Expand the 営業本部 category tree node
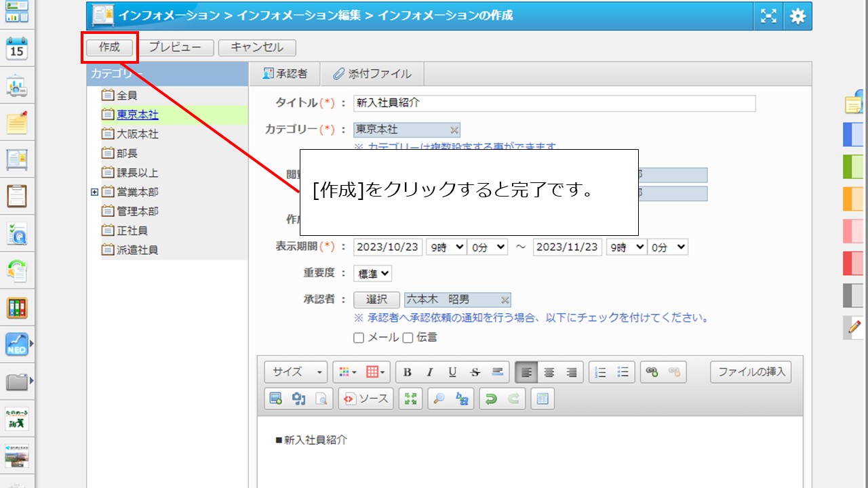The height and width of the screenshot is (488, 868). pyautogui.click(x=95, y=192)
